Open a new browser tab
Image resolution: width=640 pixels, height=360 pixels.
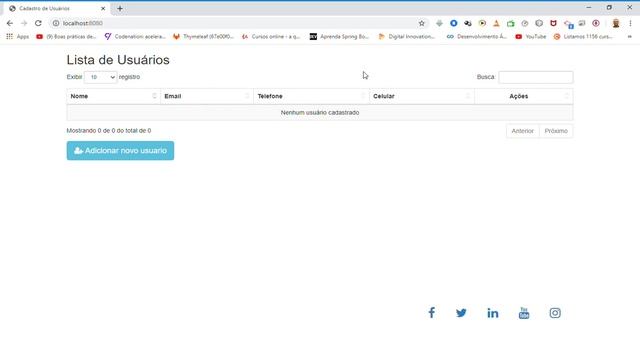120,8
